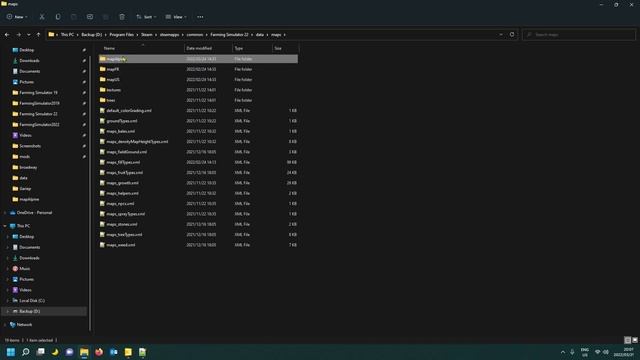
Task: Select the trees folder
Action: pos(198,100)
